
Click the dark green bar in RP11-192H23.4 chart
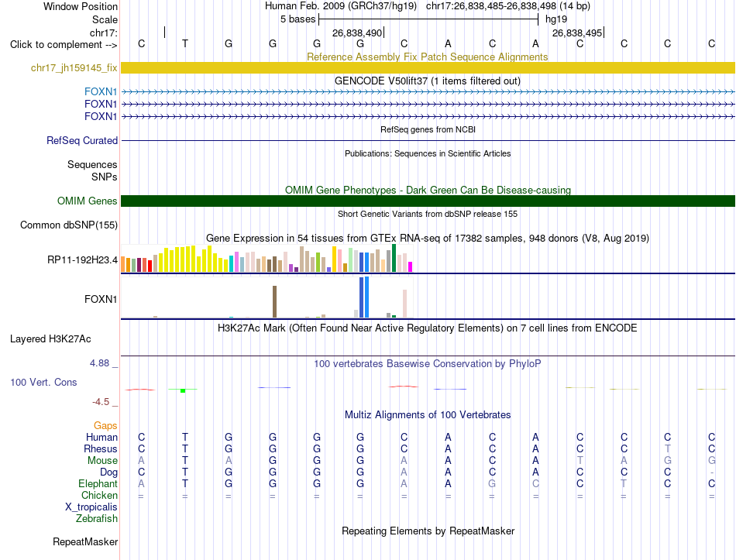pyautogui.click(x=394, y=258)
